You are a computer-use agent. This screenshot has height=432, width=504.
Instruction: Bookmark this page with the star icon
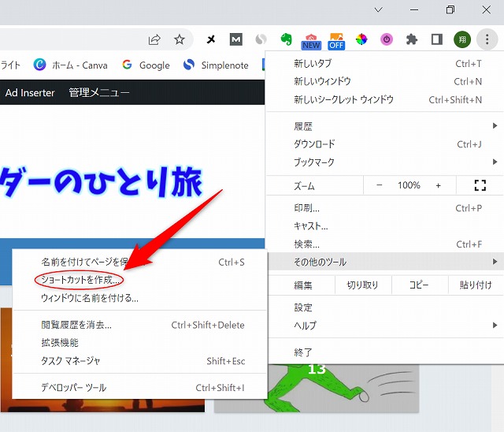tap(180, 39)
